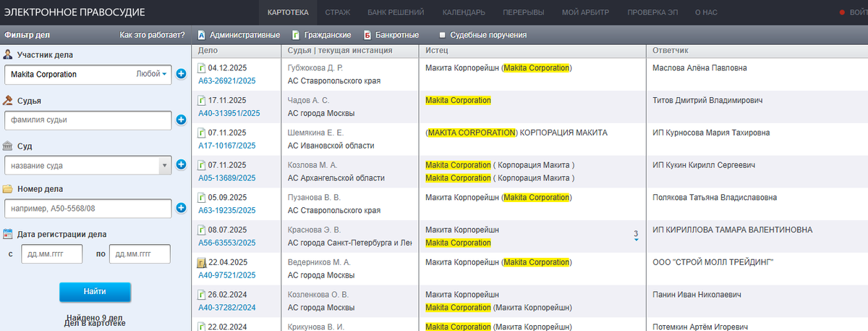Click case-type icon for case А63-19235/2025
Viewport: 868px width, 331px height.
coord(202,198)
